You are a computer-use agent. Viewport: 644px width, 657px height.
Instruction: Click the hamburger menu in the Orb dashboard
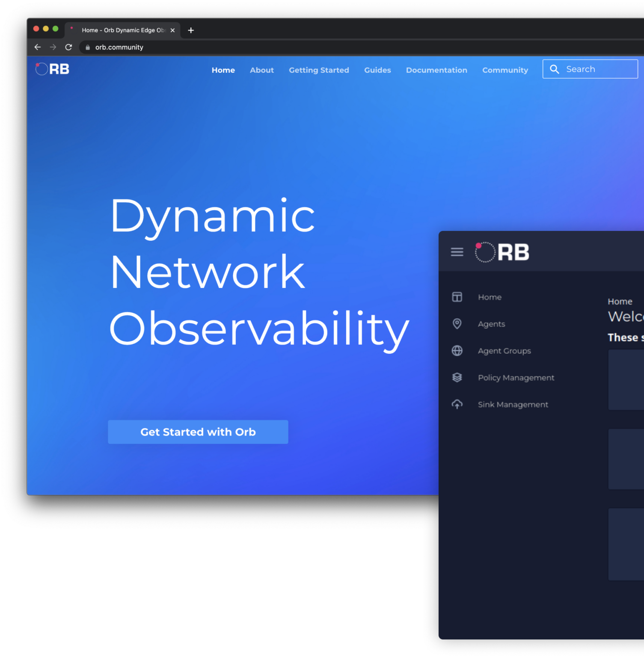point(457,252)
